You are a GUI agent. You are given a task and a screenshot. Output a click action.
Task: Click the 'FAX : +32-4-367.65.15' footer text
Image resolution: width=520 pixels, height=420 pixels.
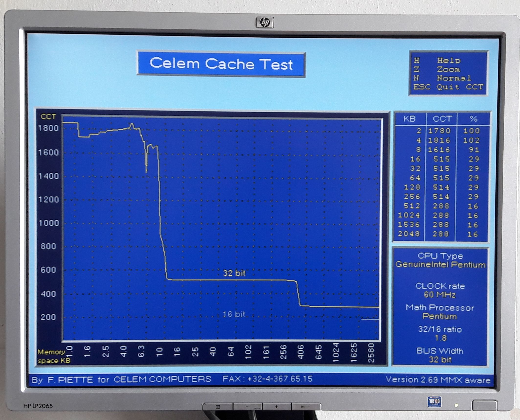pyautogui.click(x=267, y=379)
